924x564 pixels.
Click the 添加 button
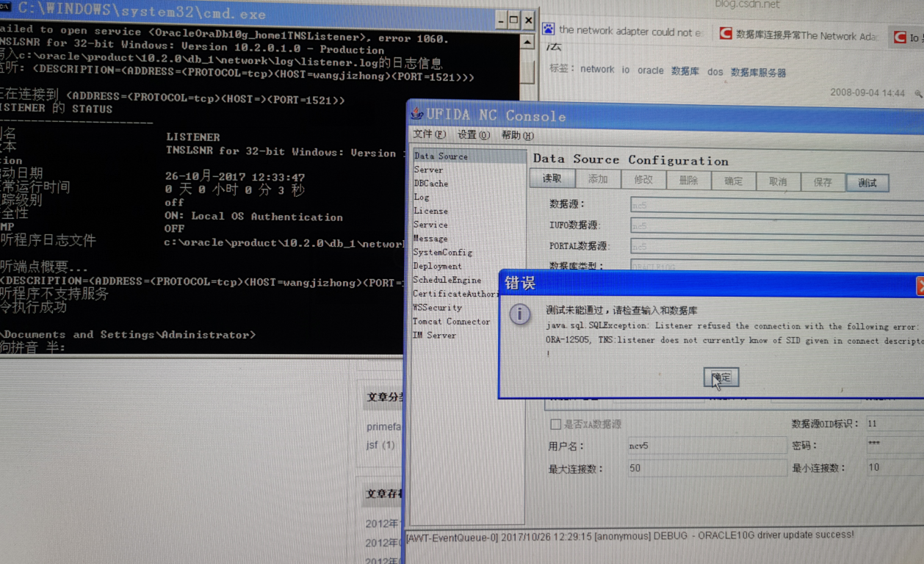point(598,179)
